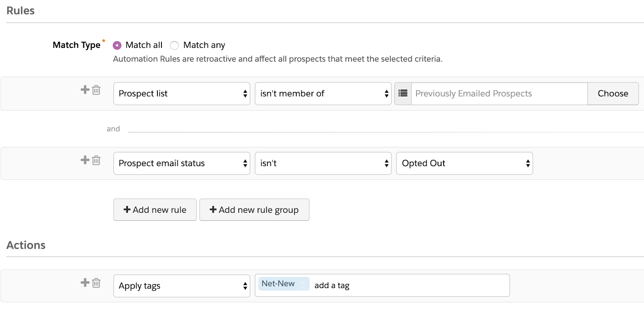
Task: Remove the Net-New tag chip
Action: tap(303, 284)
